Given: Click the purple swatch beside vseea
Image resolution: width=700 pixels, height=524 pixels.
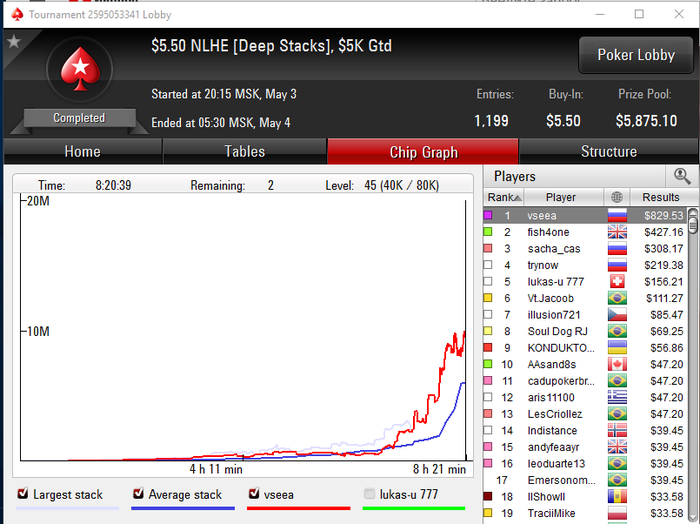Looking at the screenshot, I should (x=488, y=215).
